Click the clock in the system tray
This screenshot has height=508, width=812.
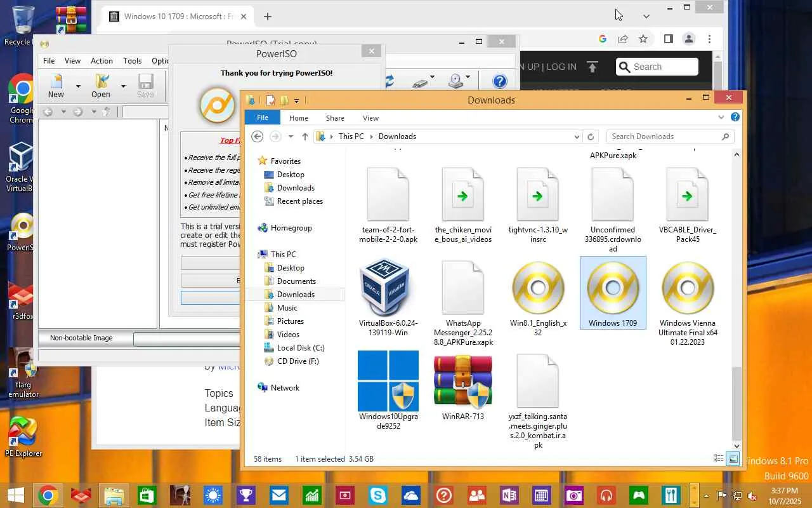pyautogui.click(x=784, y=495)
